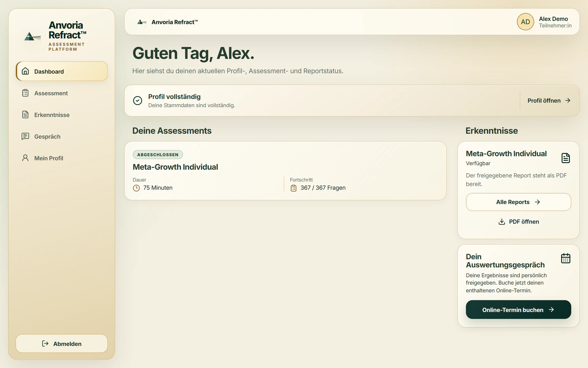
Task: Click the Anvoria Refract title in top bar
Action: (x=175, y=22)
